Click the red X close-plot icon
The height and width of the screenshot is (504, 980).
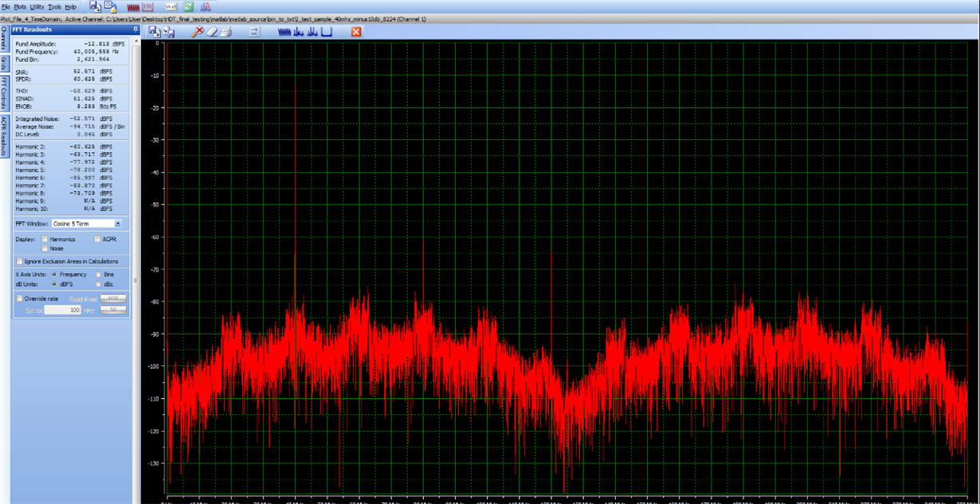tap(356, 32)
